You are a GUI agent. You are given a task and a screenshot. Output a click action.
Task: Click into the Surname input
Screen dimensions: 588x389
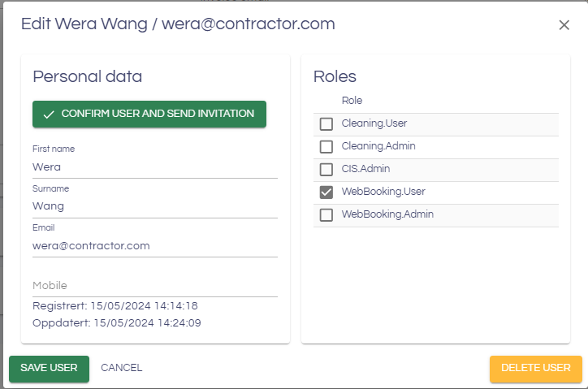click(154, 206)
